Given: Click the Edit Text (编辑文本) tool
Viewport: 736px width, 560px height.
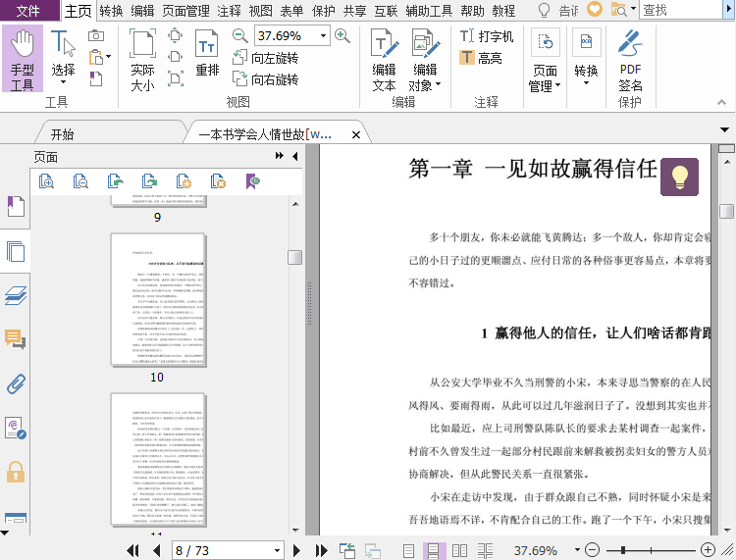Looking at the screenshot, I should pyautogui.click(x=384, y=60).
